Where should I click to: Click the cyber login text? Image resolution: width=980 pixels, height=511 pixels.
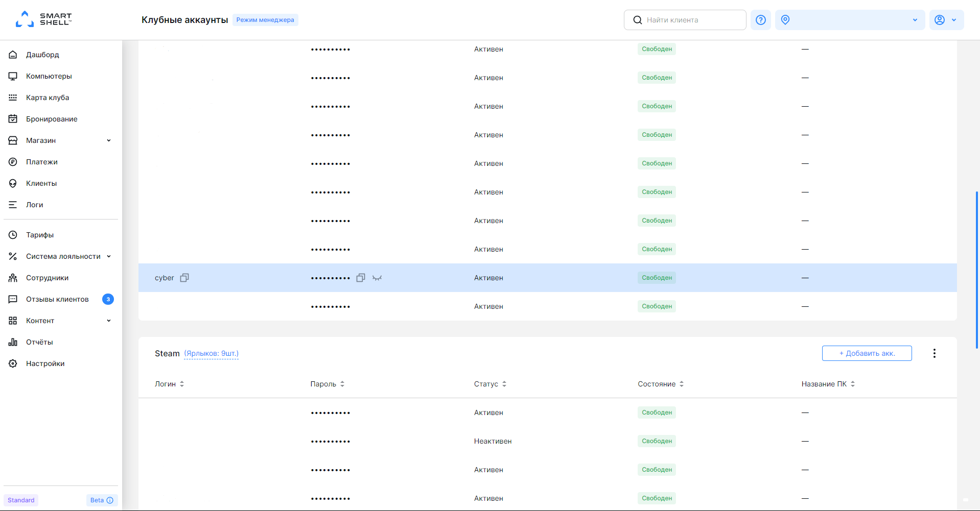[164, 278]
